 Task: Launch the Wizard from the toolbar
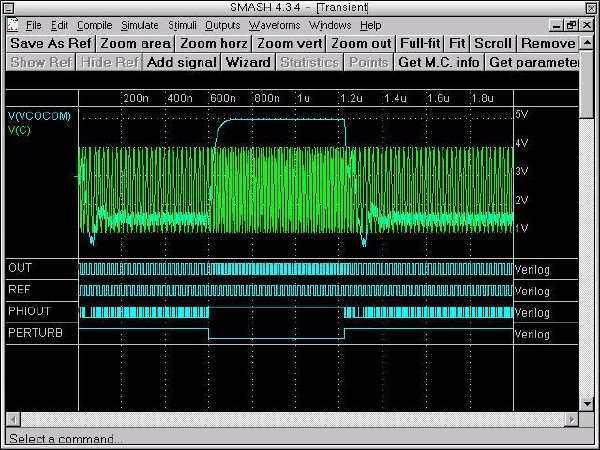(247, 62)
